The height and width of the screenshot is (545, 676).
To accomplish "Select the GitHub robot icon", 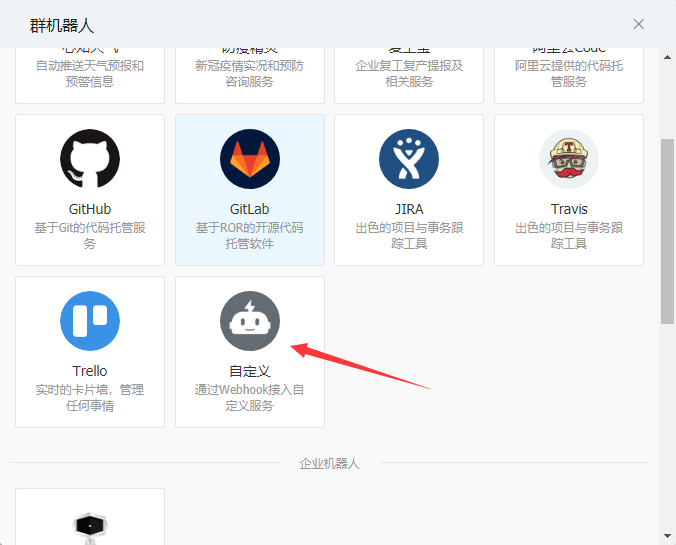I will click(90, 159).
